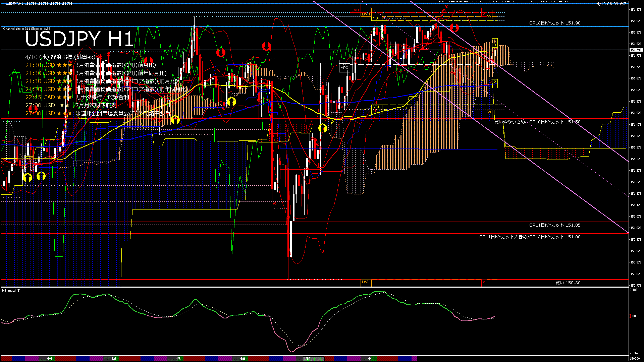Screen dimensions: 644x362
Task: Click the white YDC label box
Action: 344,66
